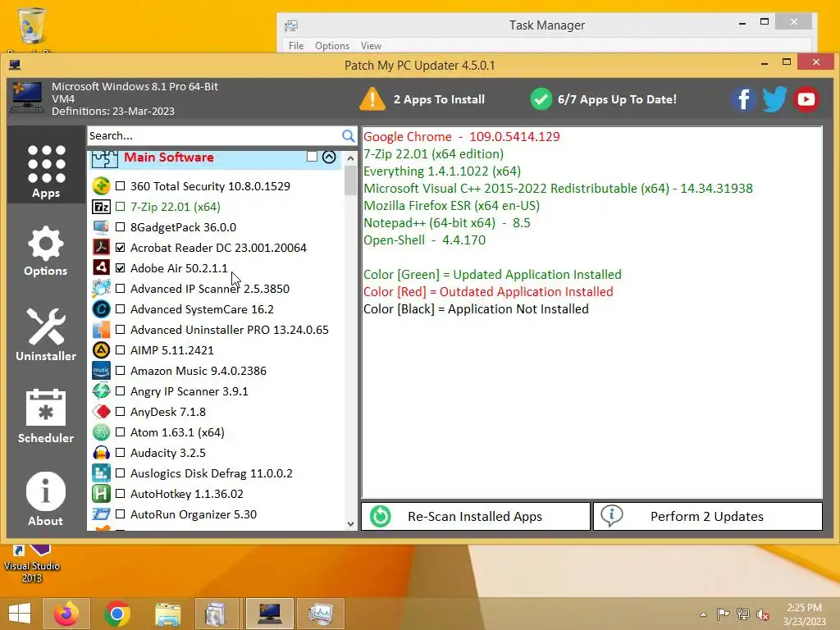Check the 7-Zip 22.01 checkbox
Image resolution: width=840 pixels, height=630 pixels.
pos(120,206)
